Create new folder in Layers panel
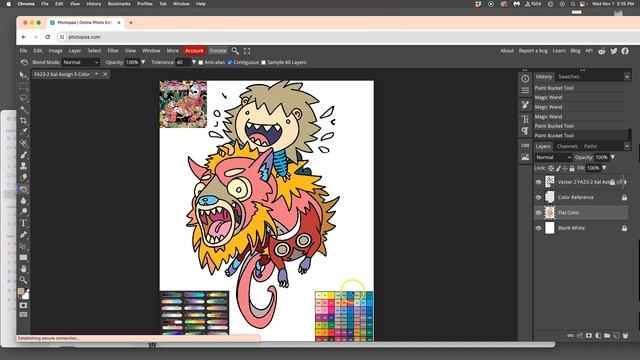The height and width of the screenshot is (360, 640). point(607,336)
